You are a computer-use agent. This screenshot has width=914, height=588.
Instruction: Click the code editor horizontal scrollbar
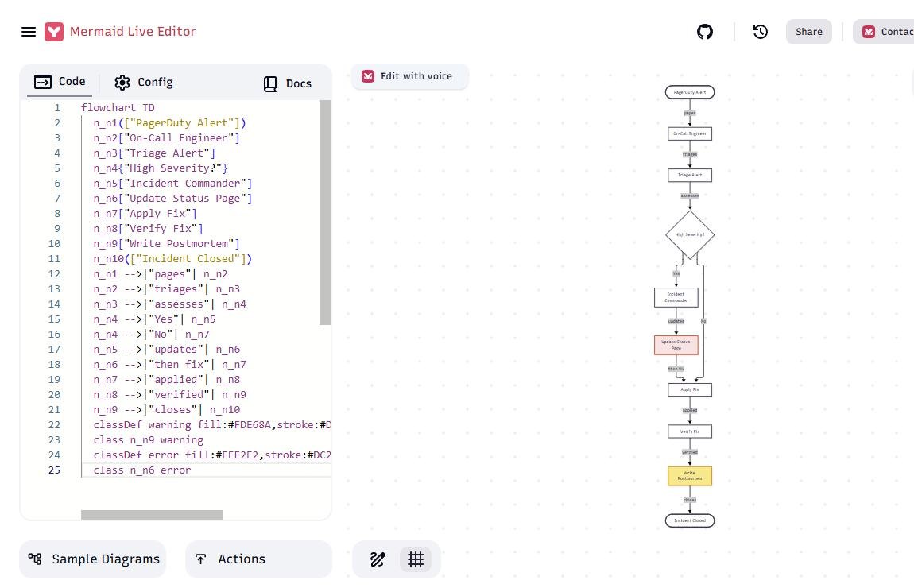[152, 515]
